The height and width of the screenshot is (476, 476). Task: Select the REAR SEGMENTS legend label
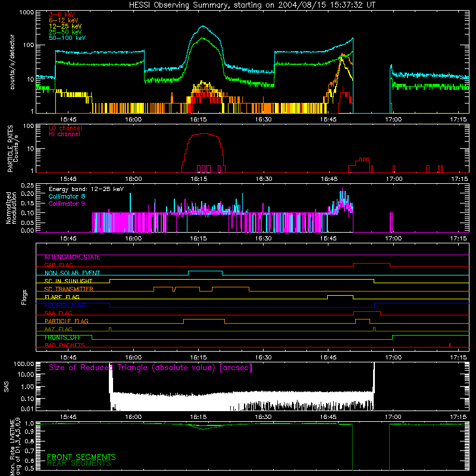coord(79,464)
